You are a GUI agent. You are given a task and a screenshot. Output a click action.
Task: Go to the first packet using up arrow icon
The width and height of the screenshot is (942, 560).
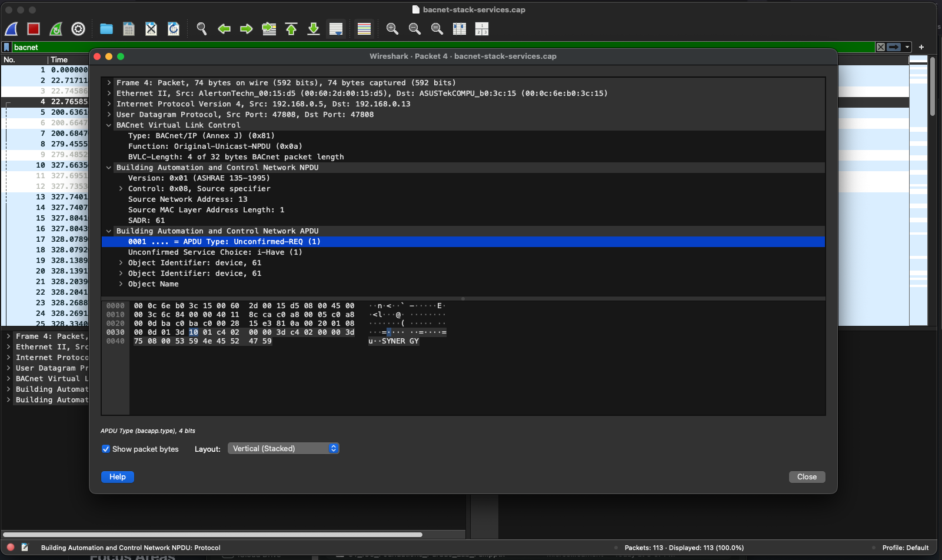click(291, 28)
